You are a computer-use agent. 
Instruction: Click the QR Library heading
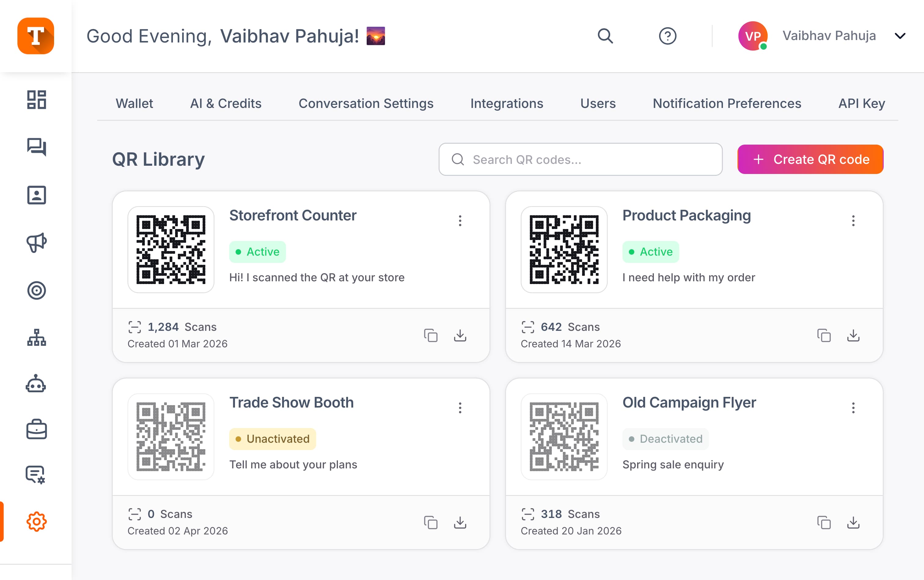point(158,160)
